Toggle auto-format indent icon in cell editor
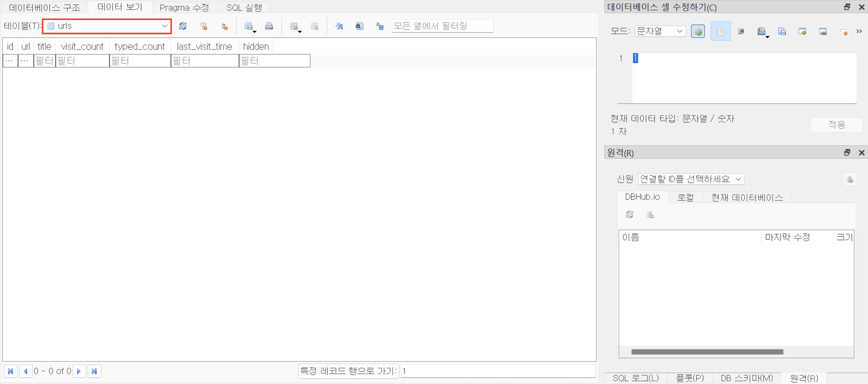868x384 pixels. (x=741, y=31)
